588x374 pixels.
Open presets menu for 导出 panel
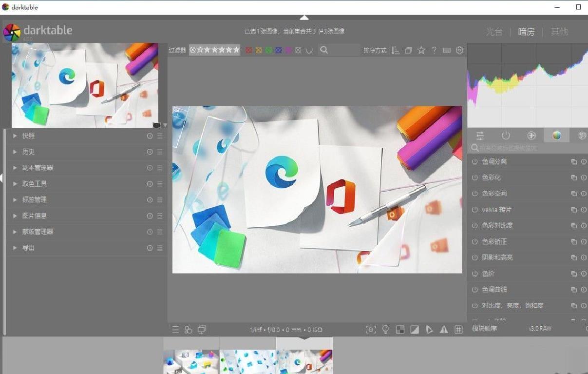(160, 248)
